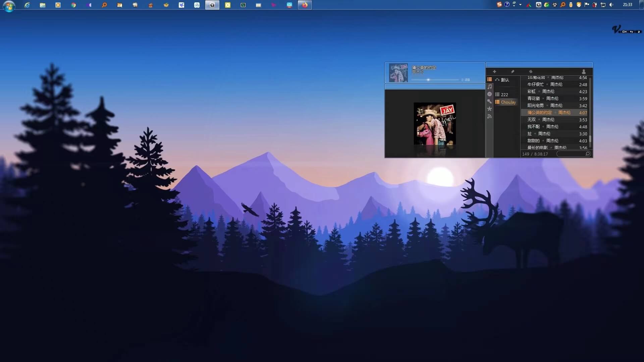Open the music note library sidebar icon

pos(489,87)
